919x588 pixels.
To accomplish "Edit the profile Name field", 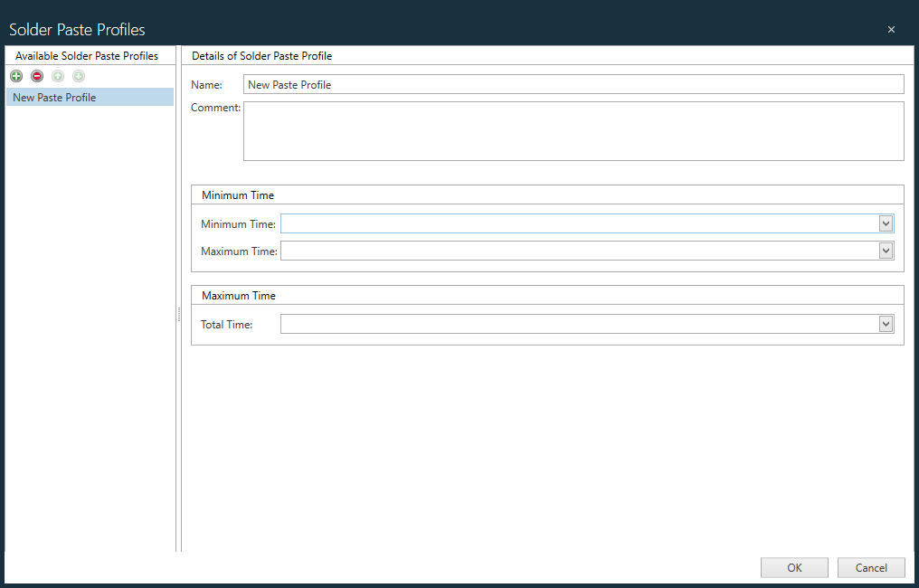I will 543,83.
